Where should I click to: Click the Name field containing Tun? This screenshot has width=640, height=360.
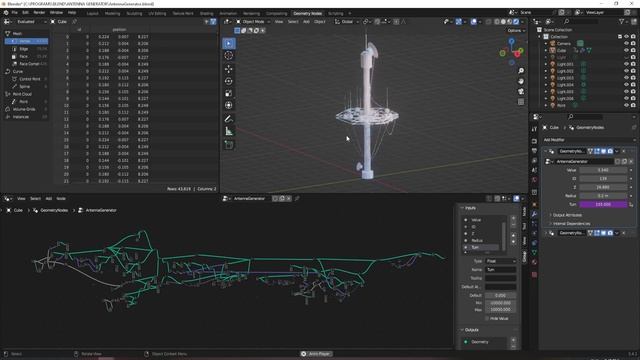pyautogui.click(x=501, y=270)
